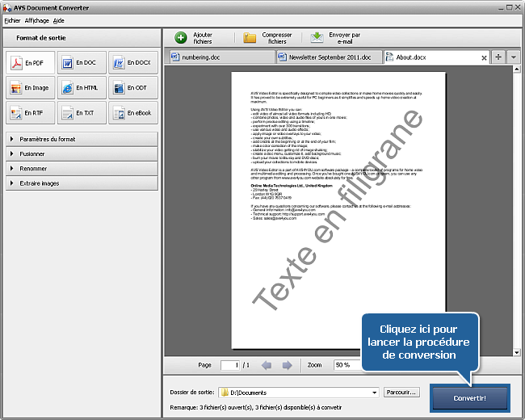Open the Zoom percentage combo box
Image resolution: width=525 pixels, height=420 pixels.
(347, 365)
